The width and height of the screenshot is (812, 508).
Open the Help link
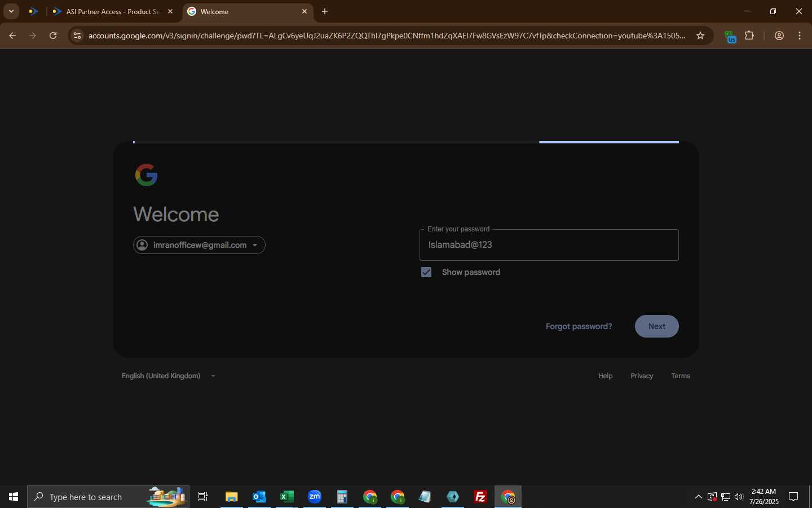coord(605,376)
